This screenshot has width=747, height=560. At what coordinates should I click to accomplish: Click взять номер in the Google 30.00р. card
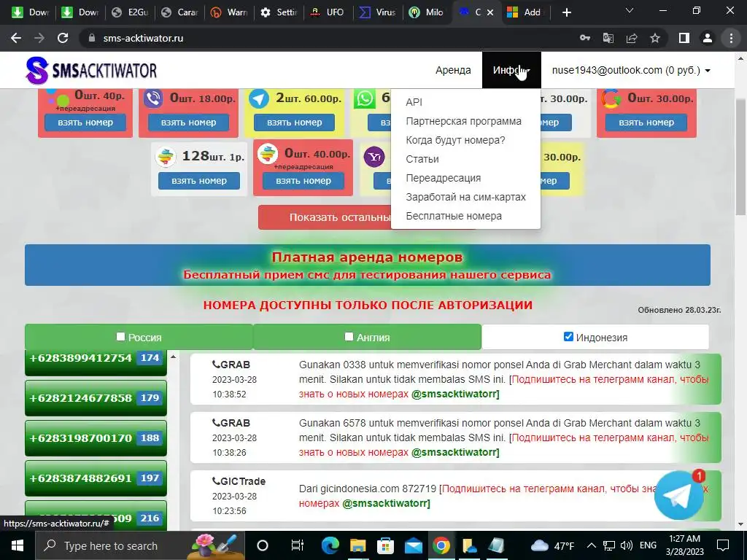(646, 122)
